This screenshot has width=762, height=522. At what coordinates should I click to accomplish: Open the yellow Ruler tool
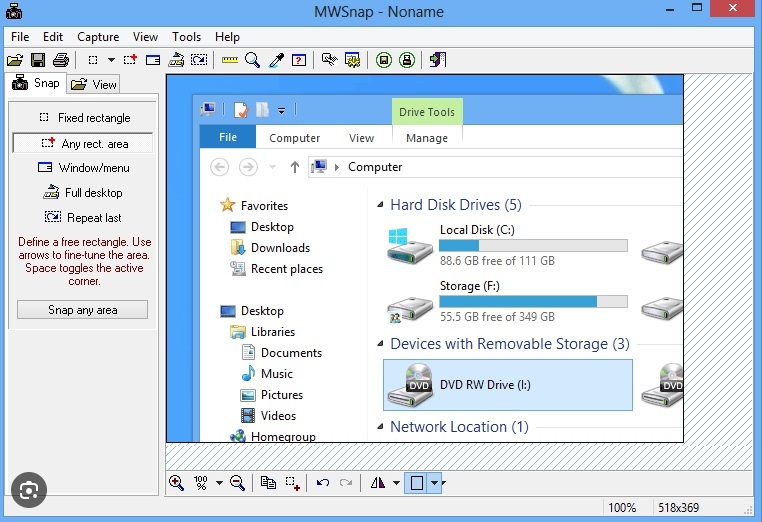229,60
